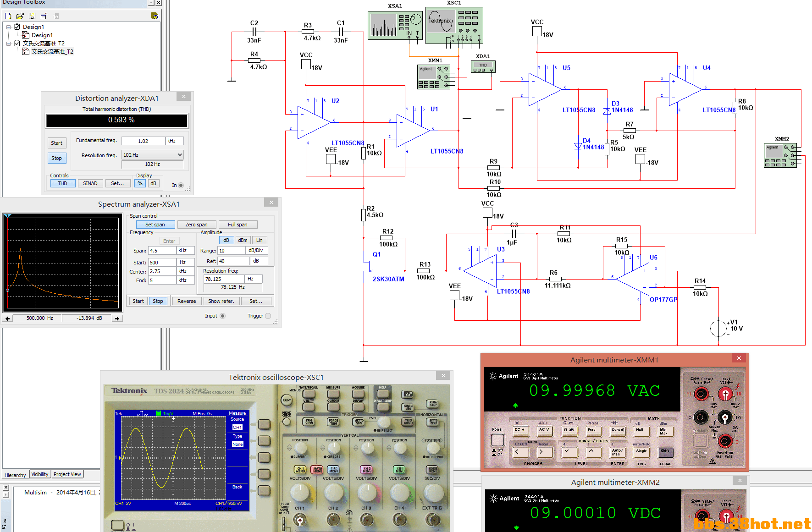812x532 pixels.
Task: Toggle the 文氏交流基准_T2 project checkbox
Action: [x=17, y=43]
